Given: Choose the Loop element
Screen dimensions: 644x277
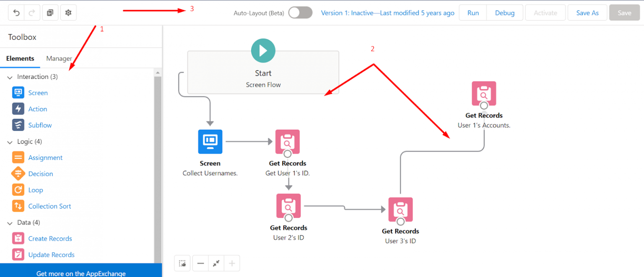Looking at the screenshot, I should 35,190.
